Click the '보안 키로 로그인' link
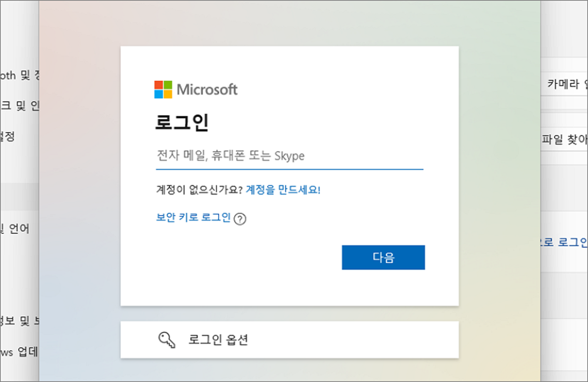Screen dimensions: 588x382 (193, 217)
